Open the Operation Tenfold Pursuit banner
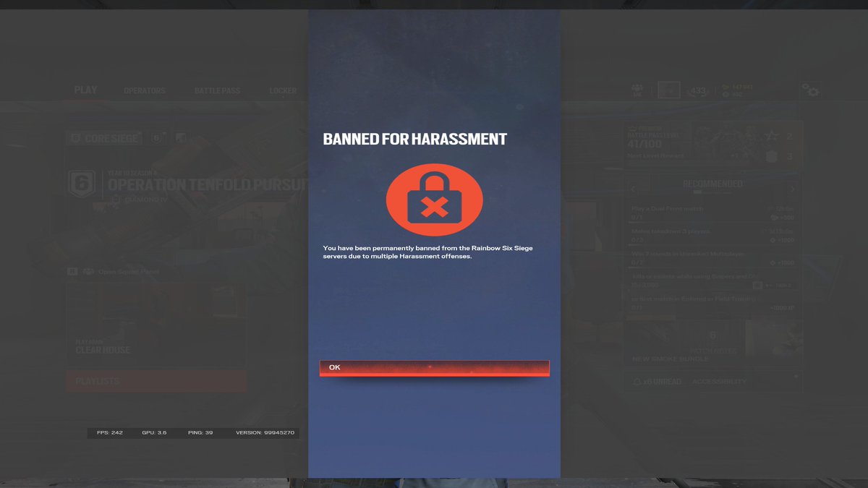 [190, 187]
